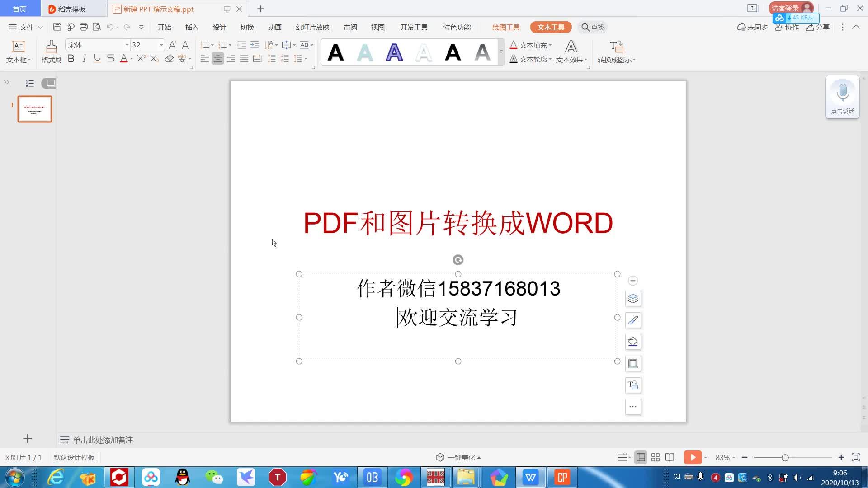The width and height of the screenshot is (868, 488).
Task: Open the font name dropdown
Action: (127, 45)
